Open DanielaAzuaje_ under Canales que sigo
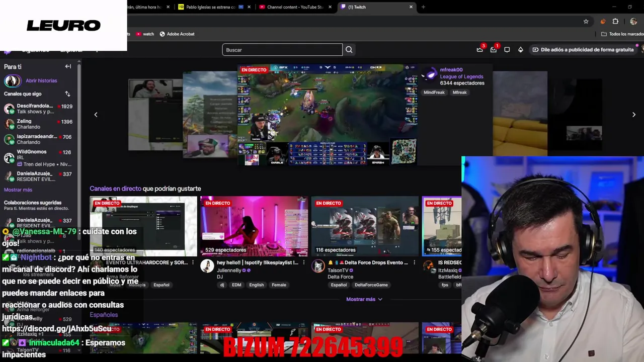644x362 pixels. tap(38, 176)
